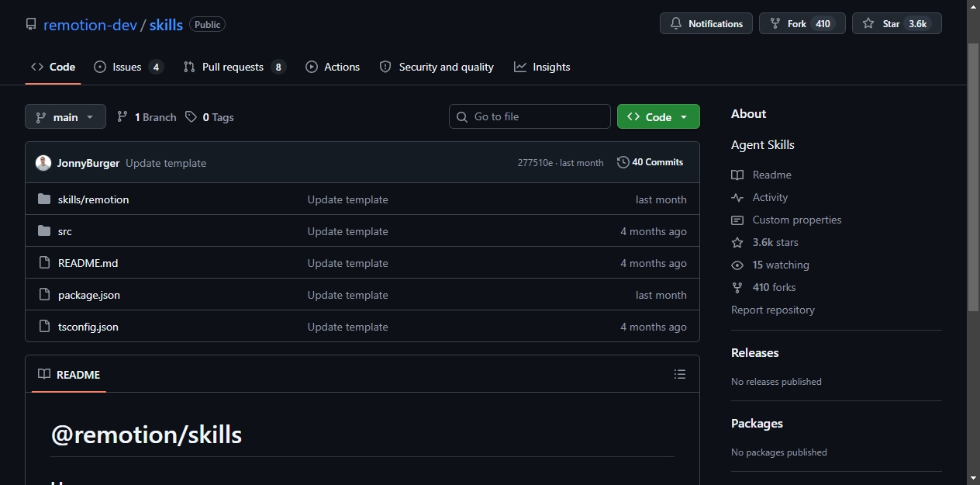
Task: Click the branch icon beside 1 Branch
Action: tap(122, 117)
